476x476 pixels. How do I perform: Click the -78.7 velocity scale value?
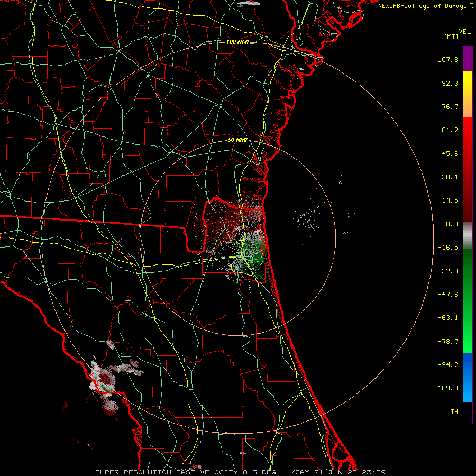tap(448, 342)
